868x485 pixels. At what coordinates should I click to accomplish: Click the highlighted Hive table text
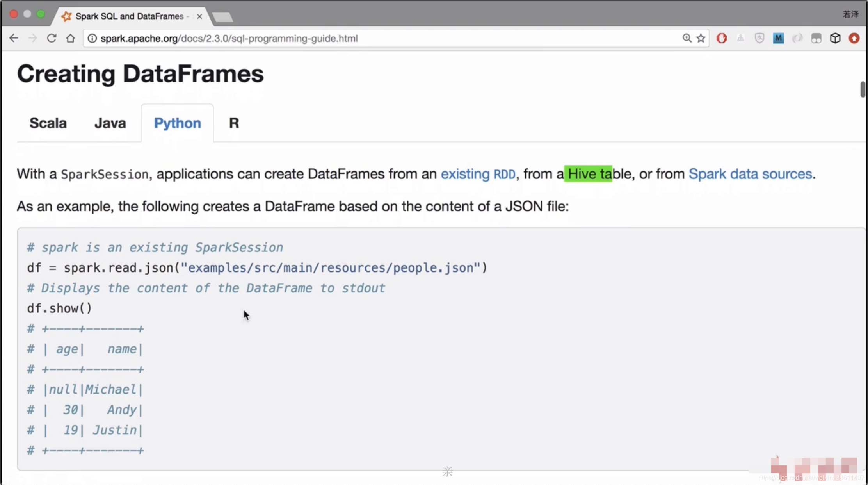[588, 174]
